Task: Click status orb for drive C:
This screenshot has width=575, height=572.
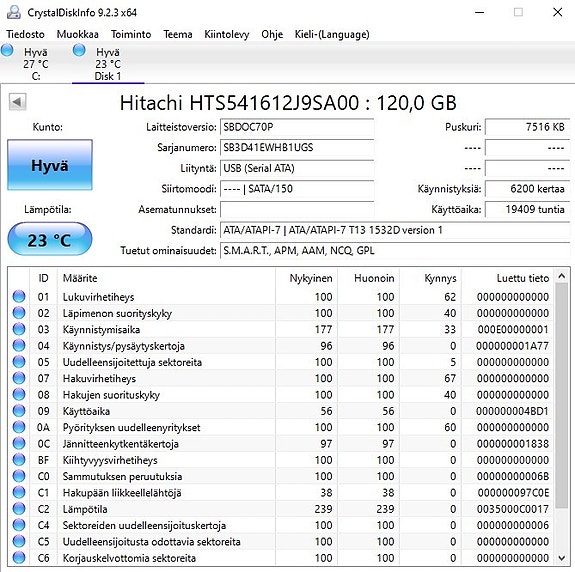Action: click(x=7, y=50)
